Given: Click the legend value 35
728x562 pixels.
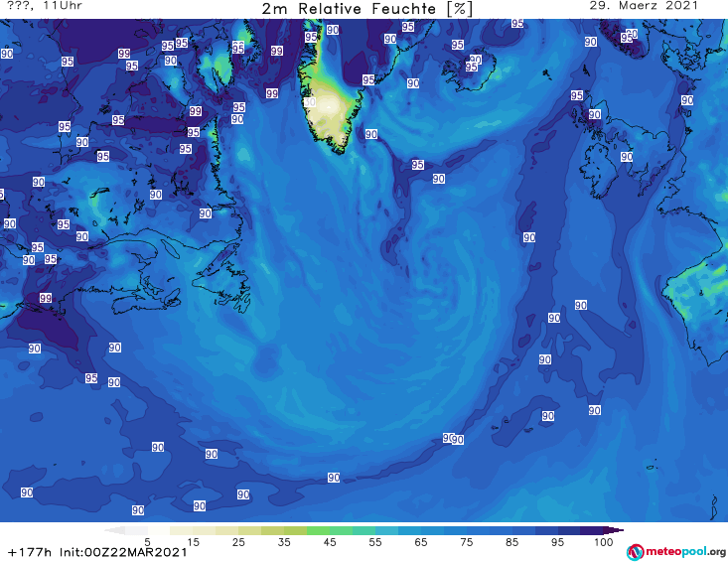Looking at the screenshot, I should point(284,542).
